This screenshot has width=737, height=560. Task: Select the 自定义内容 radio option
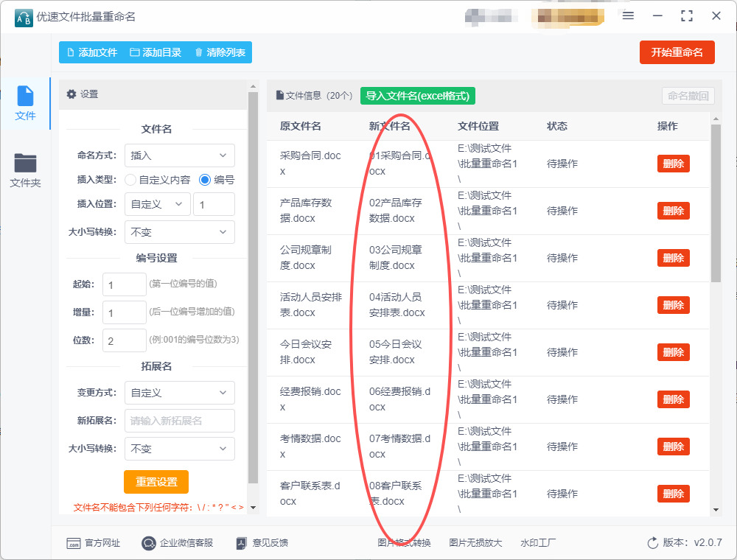[x=130, y=180]
